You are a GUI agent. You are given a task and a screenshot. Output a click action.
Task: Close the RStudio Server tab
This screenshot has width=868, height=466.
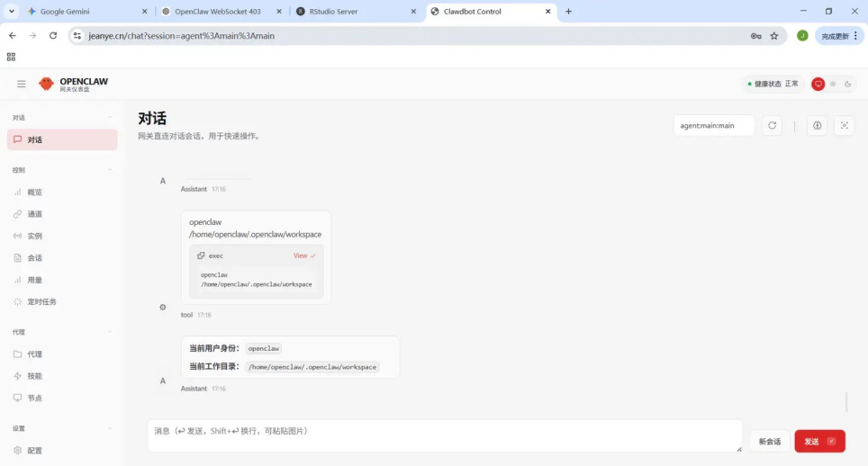(x=413, y=11)
